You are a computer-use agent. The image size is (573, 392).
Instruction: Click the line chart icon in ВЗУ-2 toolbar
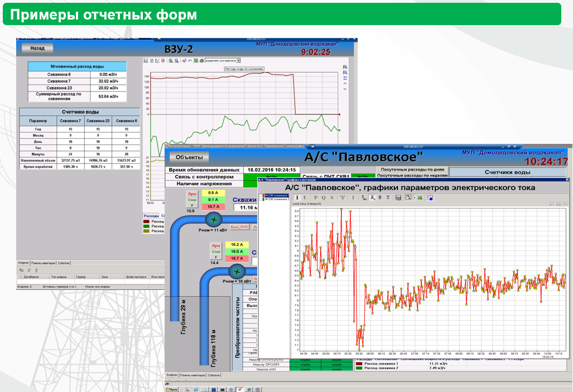[x=157, y=61]
